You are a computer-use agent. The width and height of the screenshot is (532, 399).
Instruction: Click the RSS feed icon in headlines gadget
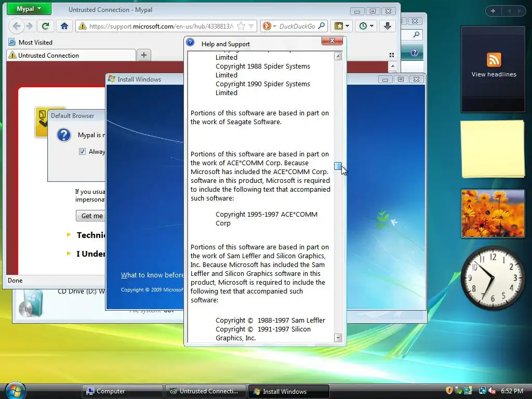click(494, 60)
